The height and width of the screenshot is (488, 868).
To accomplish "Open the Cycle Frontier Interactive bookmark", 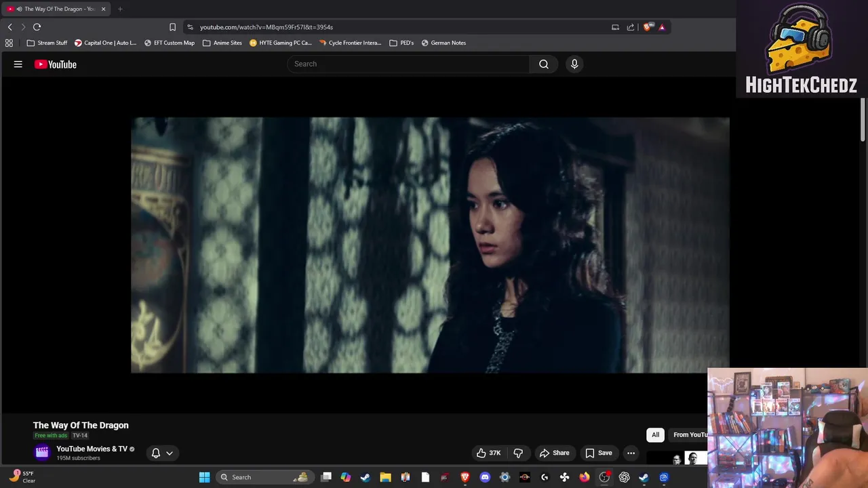I will click(350, 43).
